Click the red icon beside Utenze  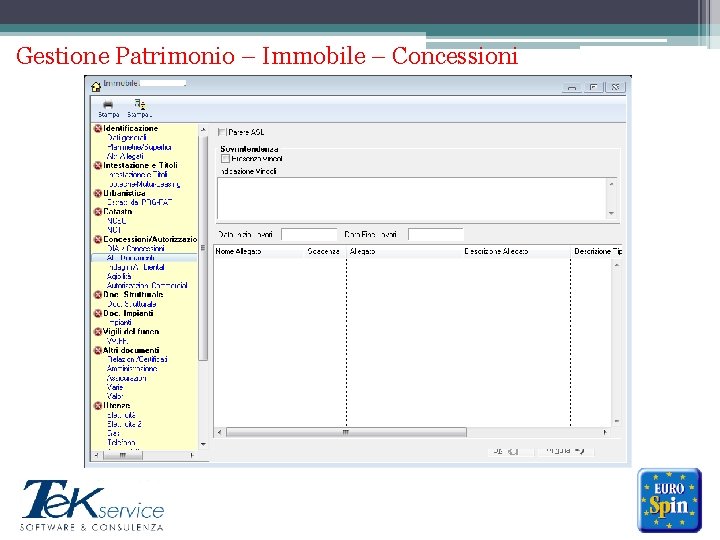pos(97,405)
